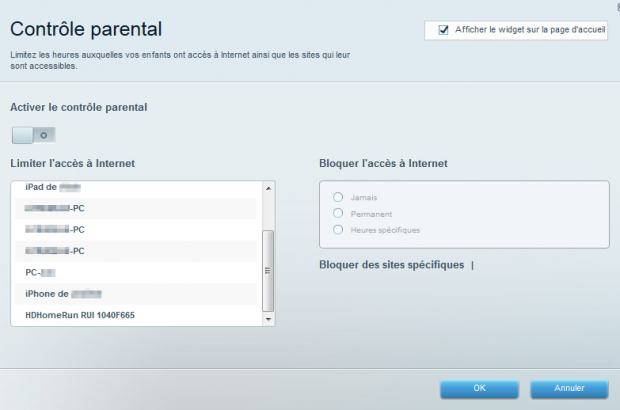Select the -PC device just above PC- entry
The height and width of the screenshot is (410, 620).
69,251
